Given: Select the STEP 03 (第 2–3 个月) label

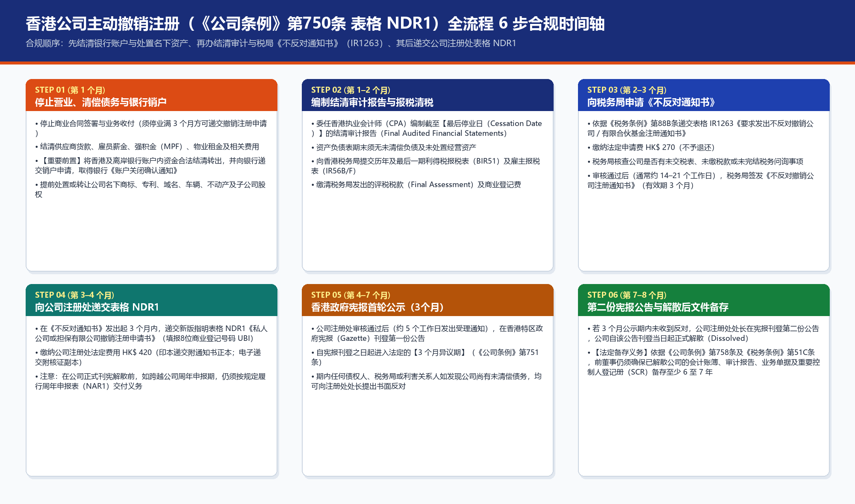Looking at the screenshot, I should (x=627, y=90).
